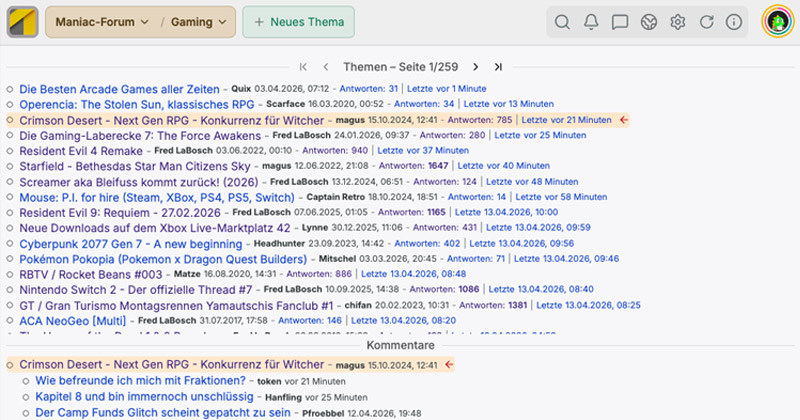
Task: Click red arrow beside Crimson Desert thread row
Action: click(623, 120)
